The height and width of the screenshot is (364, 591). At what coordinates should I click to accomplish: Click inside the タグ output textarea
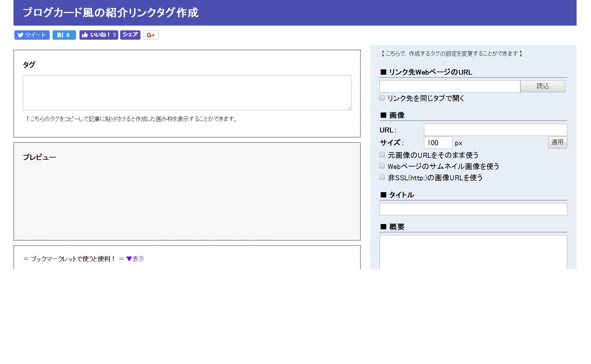tap(187, 92)
